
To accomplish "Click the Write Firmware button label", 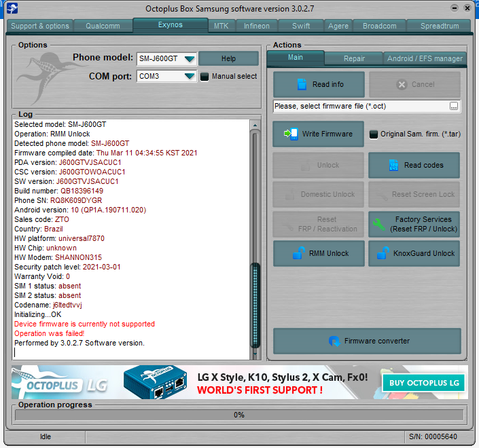I will 327,134.
